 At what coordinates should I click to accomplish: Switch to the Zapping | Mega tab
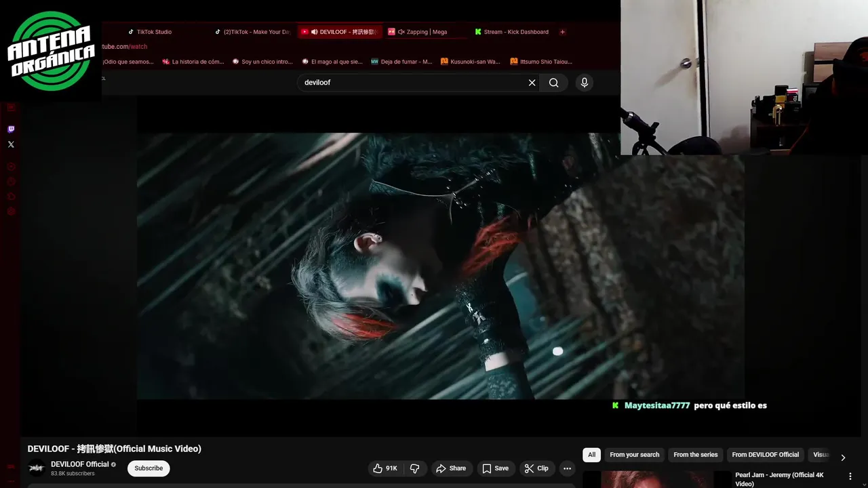point(427,32)
